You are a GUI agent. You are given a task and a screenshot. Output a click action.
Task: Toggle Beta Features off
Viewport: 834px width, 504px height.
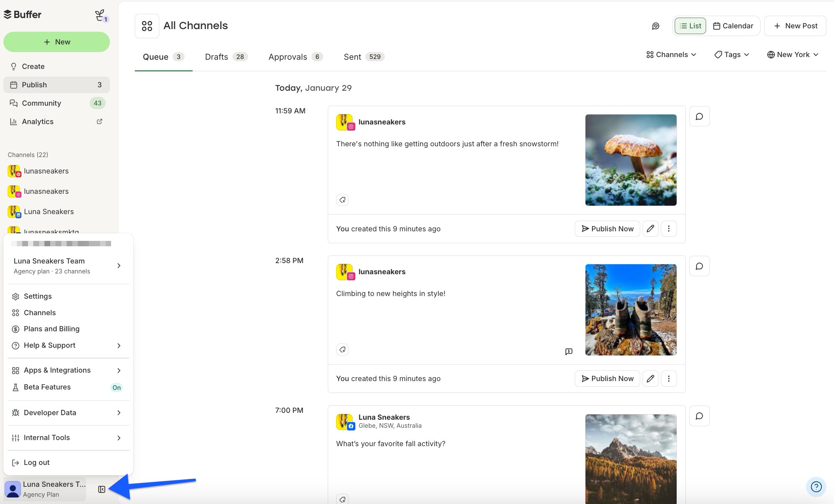[x=116, y=387]
